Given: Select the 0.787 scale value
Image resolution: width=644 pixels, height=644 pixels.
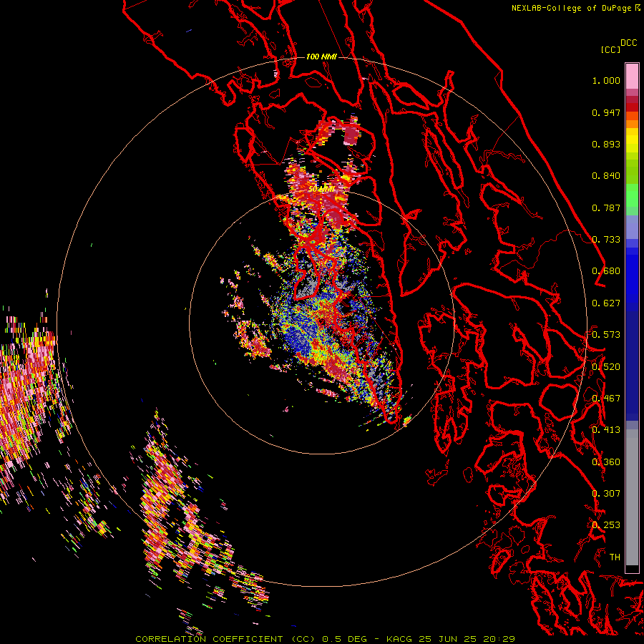Looking at the screenshot, I should (x=606, y=208).
